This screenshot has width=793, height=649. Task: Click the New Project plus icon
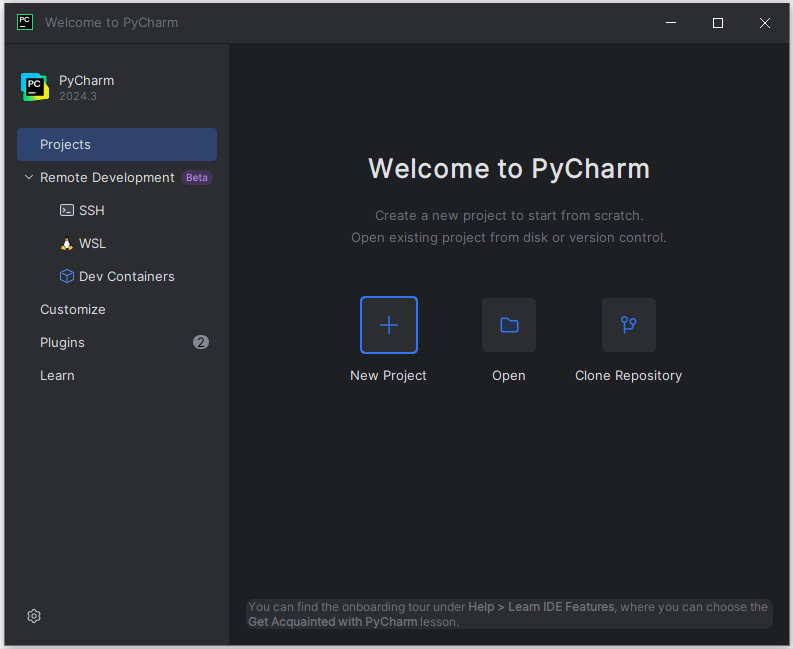click(x=388, y=325)
